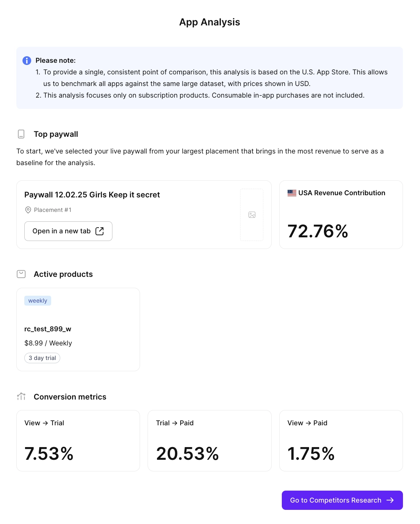This screenshot has width=420, height=524.
Task: Select the paywall title Girls Keep it secret
Action: tap(92, 195)
